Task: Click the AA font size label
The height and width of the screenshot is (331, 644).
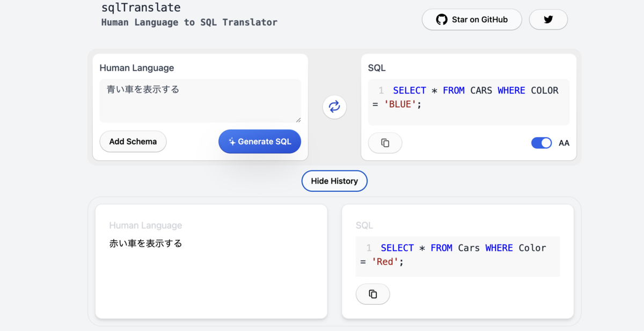Action: (x=563, y=143)
